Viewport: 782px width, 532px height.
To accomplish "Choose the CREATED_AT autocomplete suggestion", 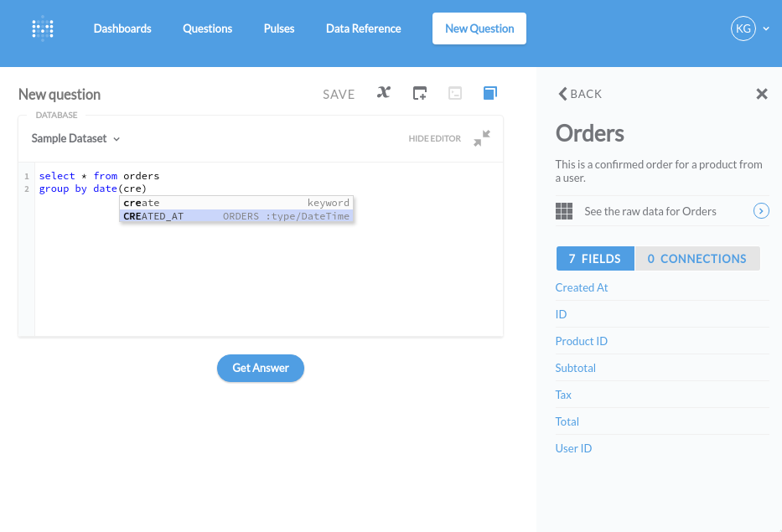I will point(236,216).
